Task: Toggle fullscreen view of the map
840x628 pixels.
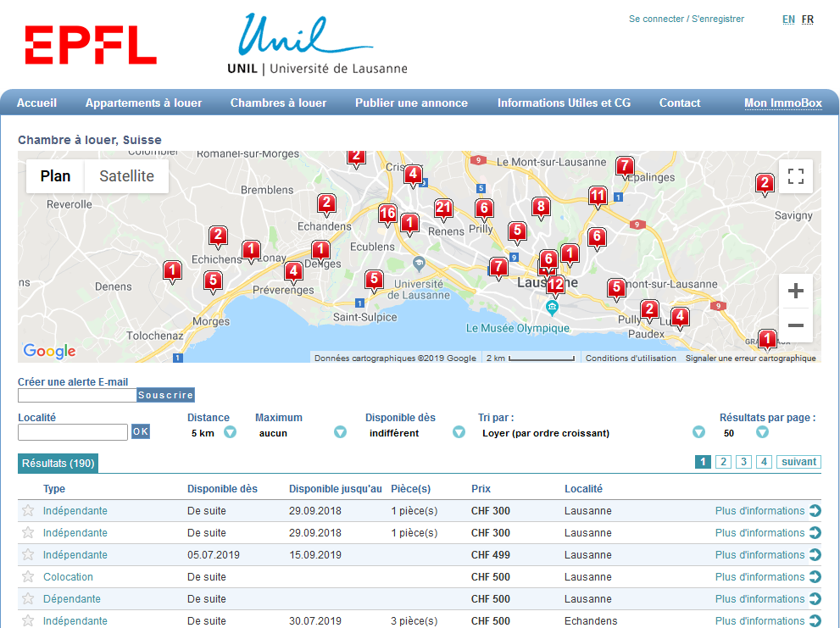Action: (x=795, y=176)
